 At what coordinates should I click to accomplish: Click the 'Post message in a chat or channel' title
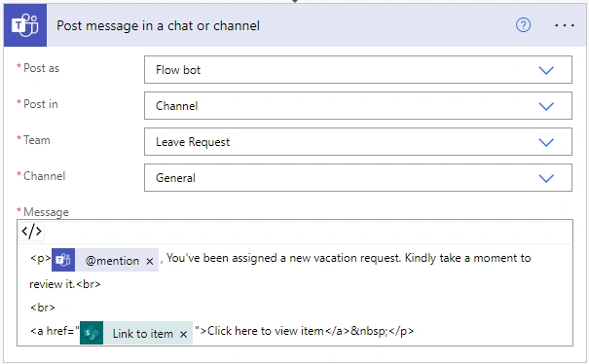point(158,25)
